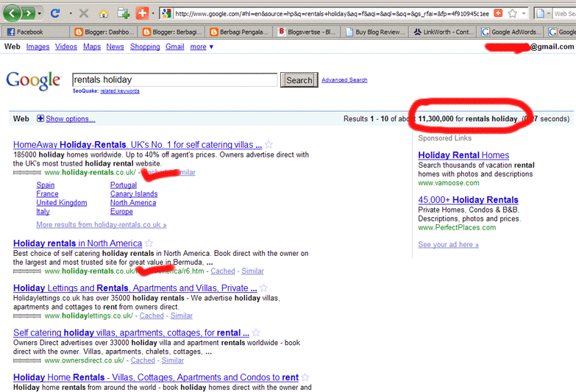The width and height of the screenshot is (576, 392).
Task: Stop loading with the gray X icon
Action: click(x=84, y=13)
